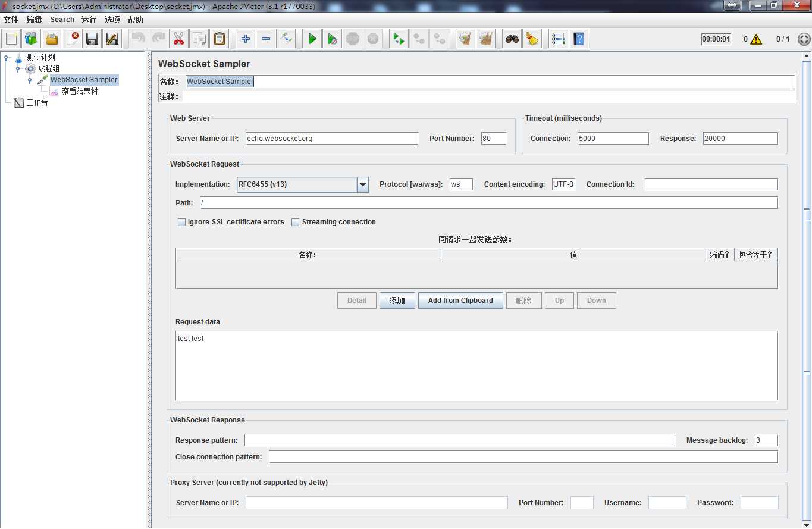Open the 编辑 menu

point(35,20)
